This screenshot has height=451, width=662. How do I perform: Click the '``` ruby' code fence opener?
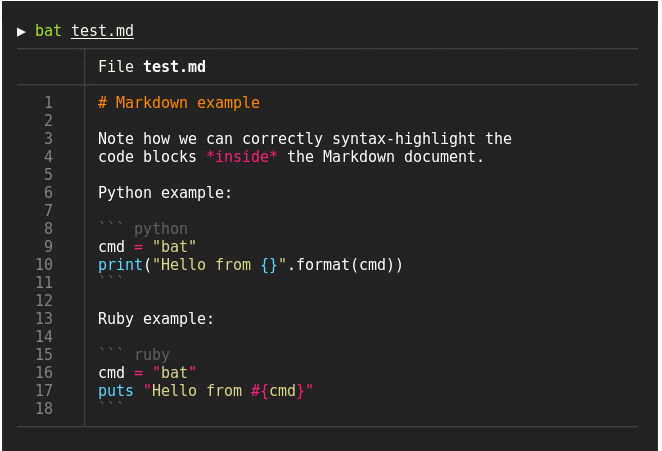click(134, 355)
